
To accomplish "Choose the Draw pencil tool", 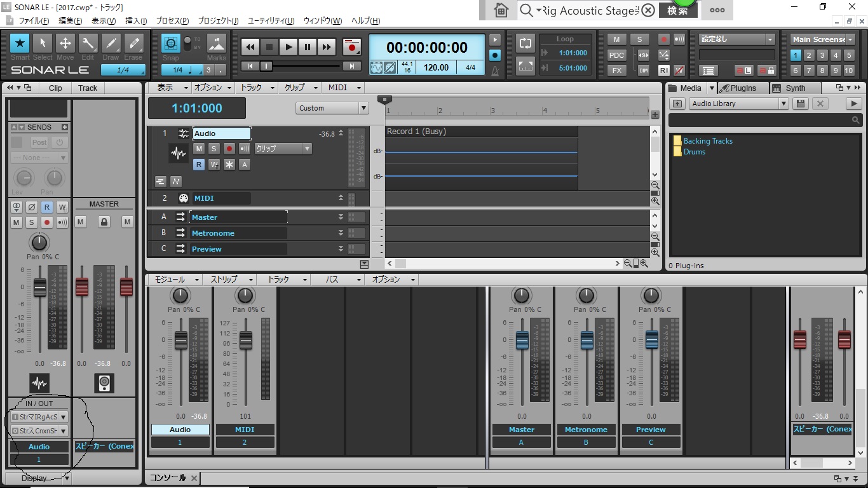I will 111,43.
